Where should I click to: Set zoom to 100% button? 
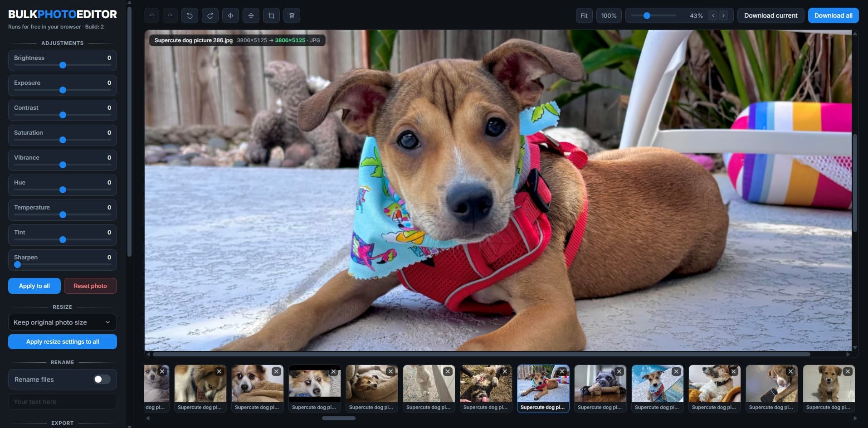point(609,15)
